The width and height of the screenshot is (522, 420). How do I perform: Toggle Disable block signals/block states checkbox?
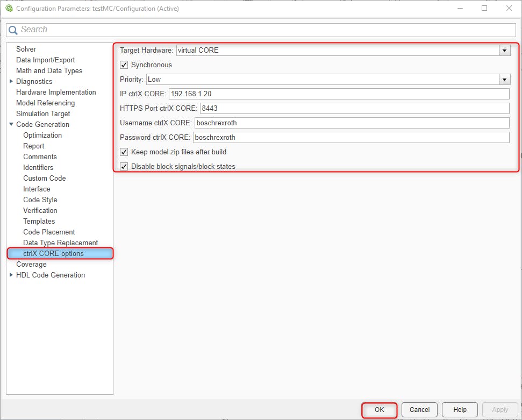coord(124,166)
